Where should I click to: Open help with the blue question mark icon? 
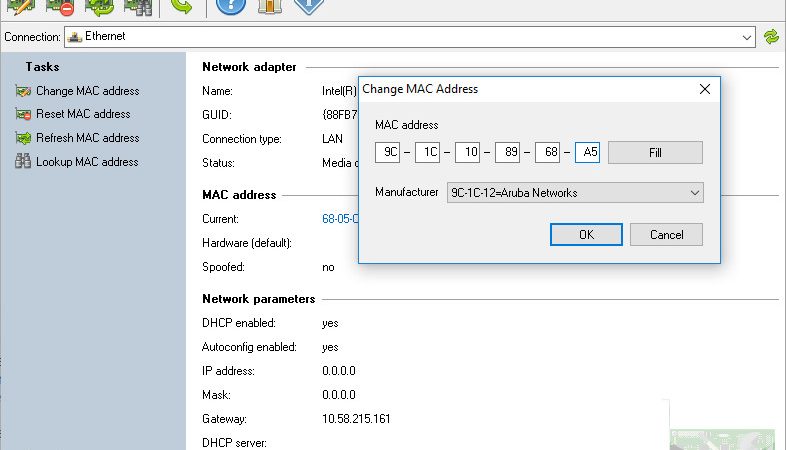click(x=231, y=7)
